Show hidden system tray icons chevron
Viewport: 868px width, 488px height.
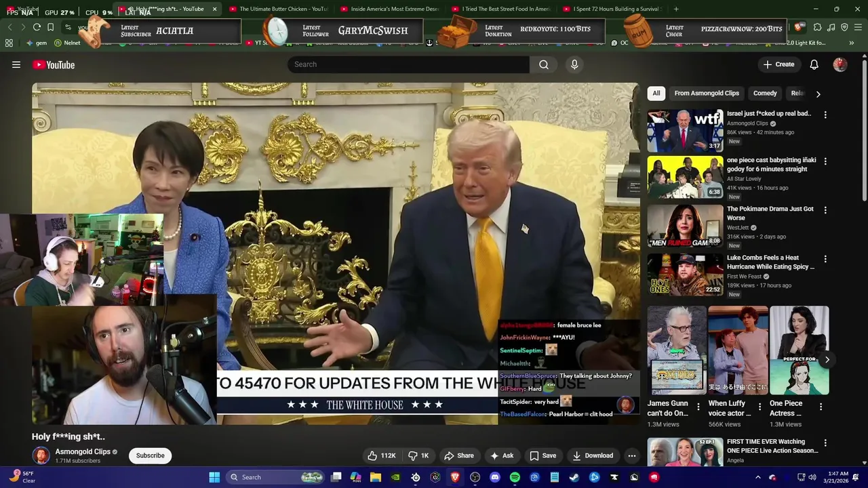pyautogui.click(x=757, y=477)
